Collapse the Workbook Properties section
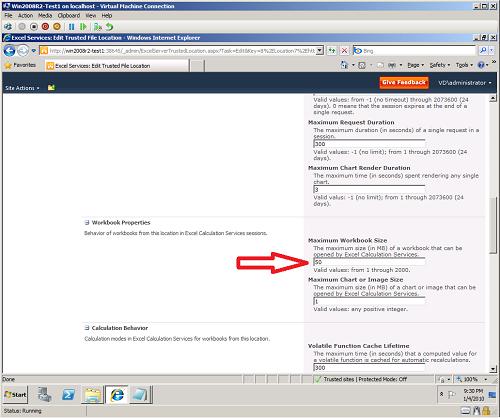The height and width of the screenshot is (418, 500). pyautogui.click(x=87, y=223)
